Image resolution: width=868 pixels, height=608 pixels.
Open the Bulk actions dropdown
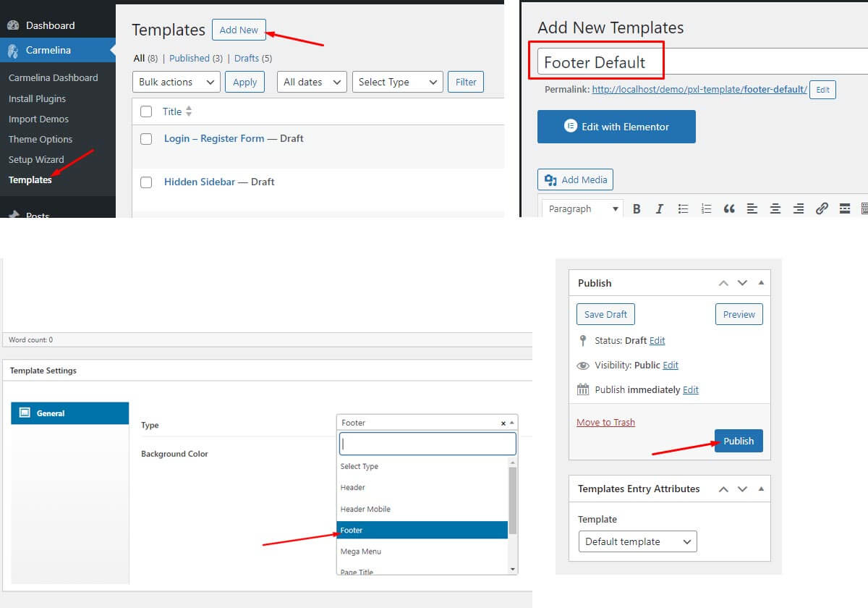176,83
